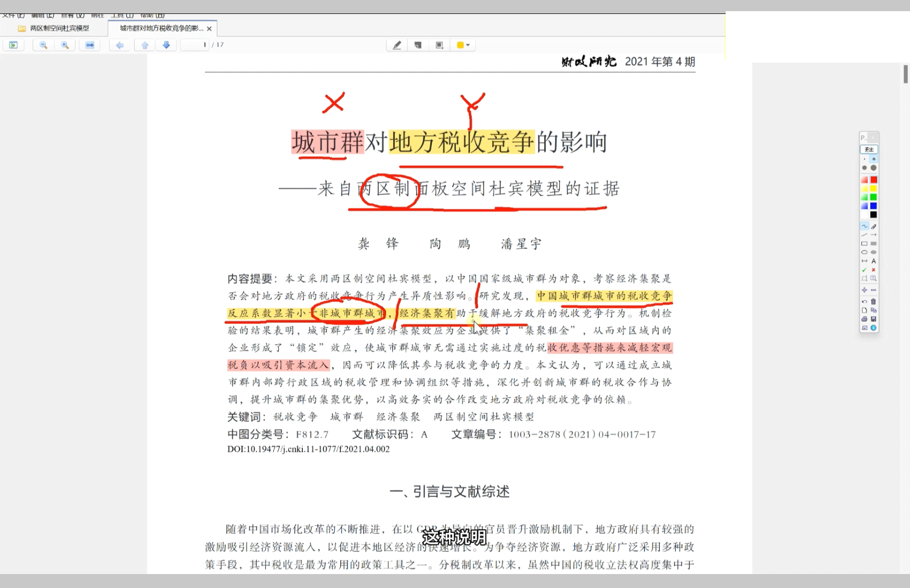
Task: Pick the solid red color swatch
Action: (874, 180)
